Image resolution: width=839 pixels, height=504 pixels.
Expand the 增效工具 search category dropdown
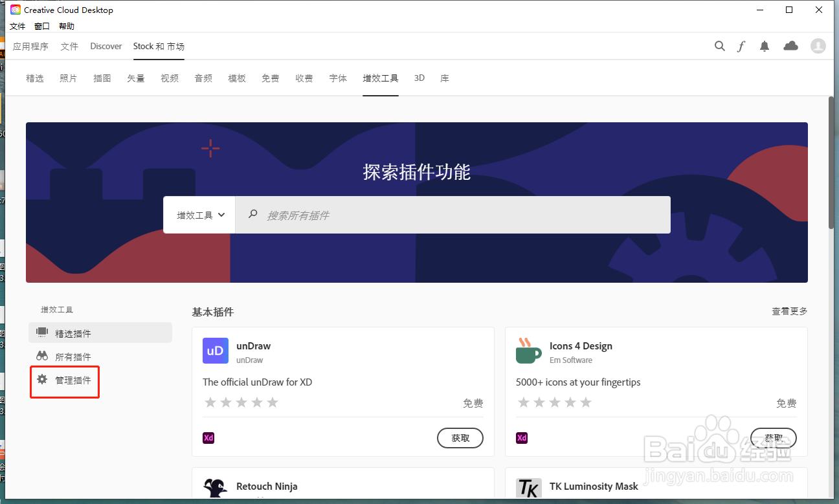[200, 215]
